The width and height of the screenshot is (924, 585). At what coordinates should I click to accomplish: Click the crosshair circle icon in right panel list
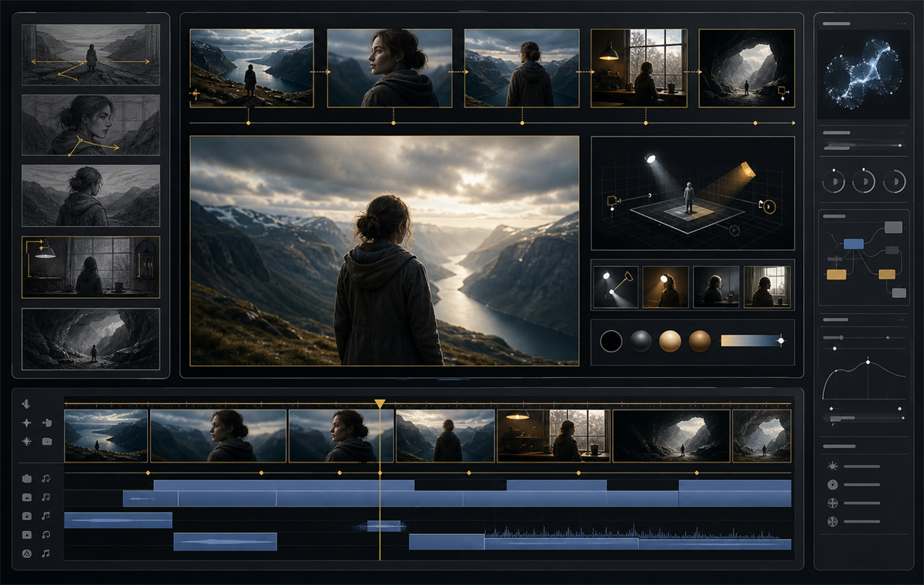(x=832, y=503)
